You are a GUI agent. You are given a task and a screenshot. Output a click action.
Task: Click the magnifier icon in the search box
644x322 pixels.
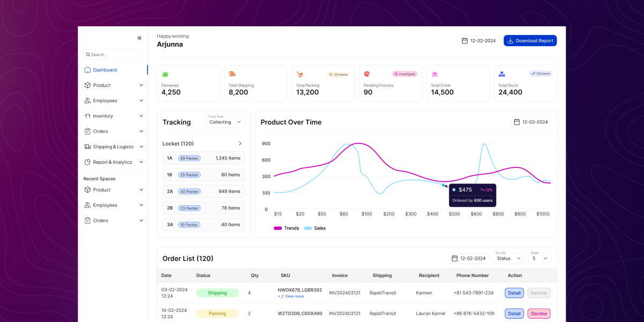click(x=89, y=54)
